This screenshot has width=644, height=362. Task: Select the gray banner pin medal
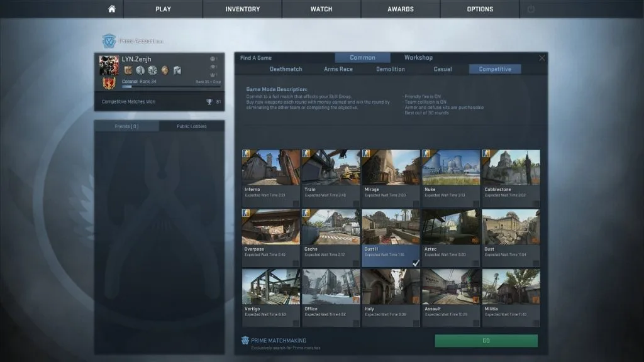click(x=177, y=70)
